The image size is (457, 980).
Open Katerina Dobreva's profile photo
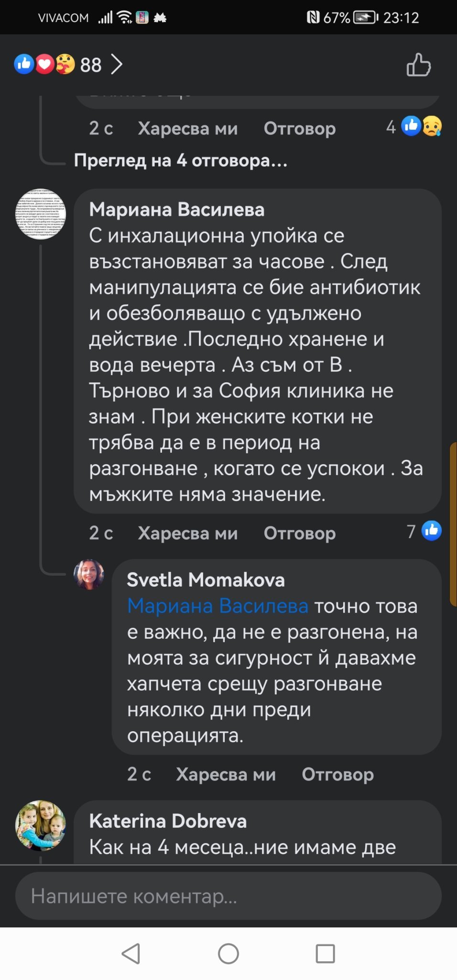tap(41, 825)
